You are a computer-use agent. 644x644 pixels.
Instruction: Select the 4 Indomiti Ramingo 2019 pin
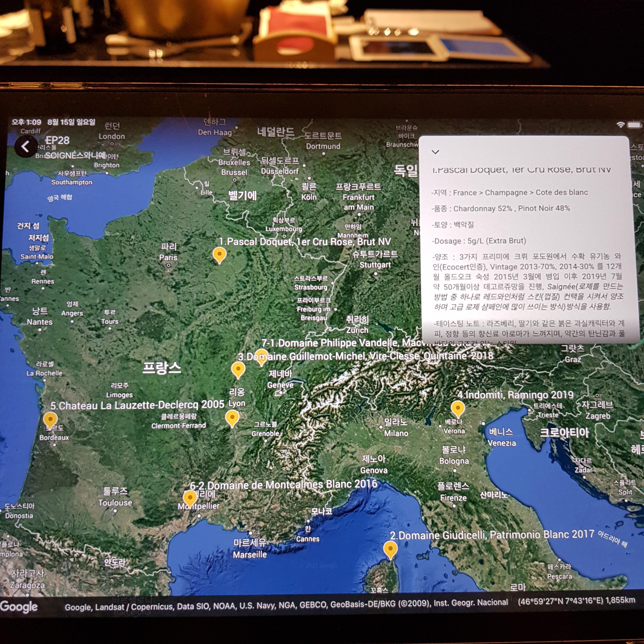tap(458, 409)
